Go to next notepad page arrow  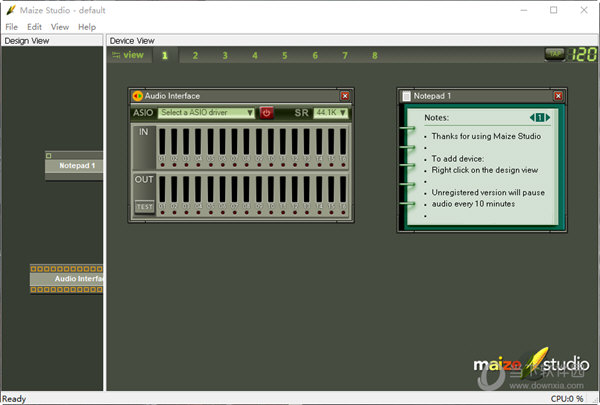click(548, 118)
